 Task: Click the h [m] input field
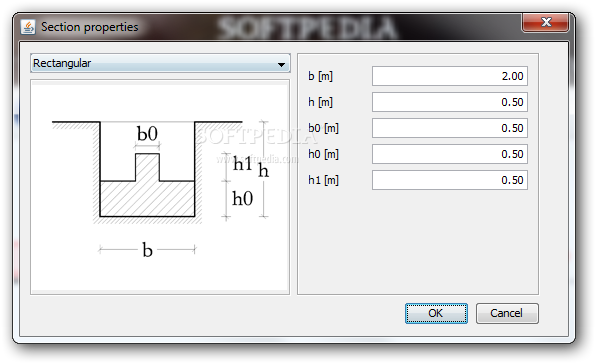coord(450,102)
